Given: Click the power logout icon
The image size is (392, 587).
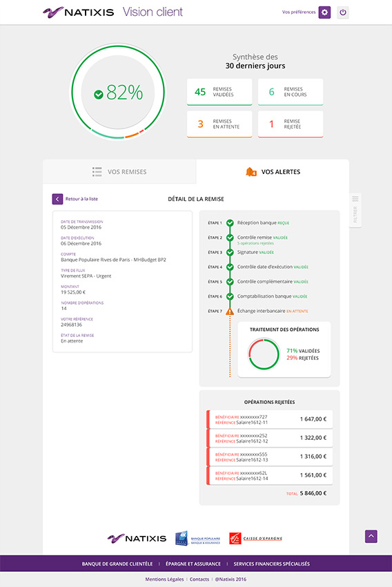Looking at the screenshot, I should (x=342, y=12).
